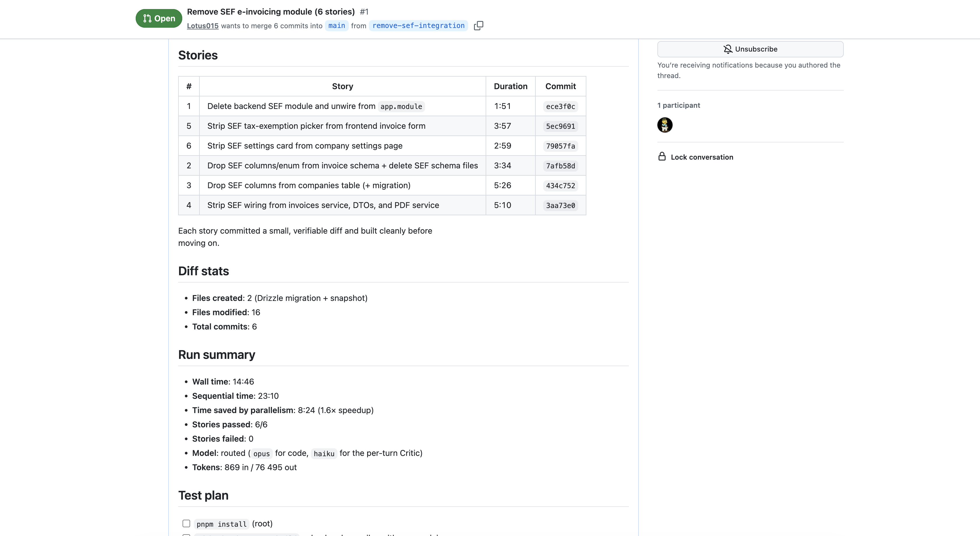The image size is (980, 536).
Task: Click the Unsubscribe button
Action: coord(750,49)
